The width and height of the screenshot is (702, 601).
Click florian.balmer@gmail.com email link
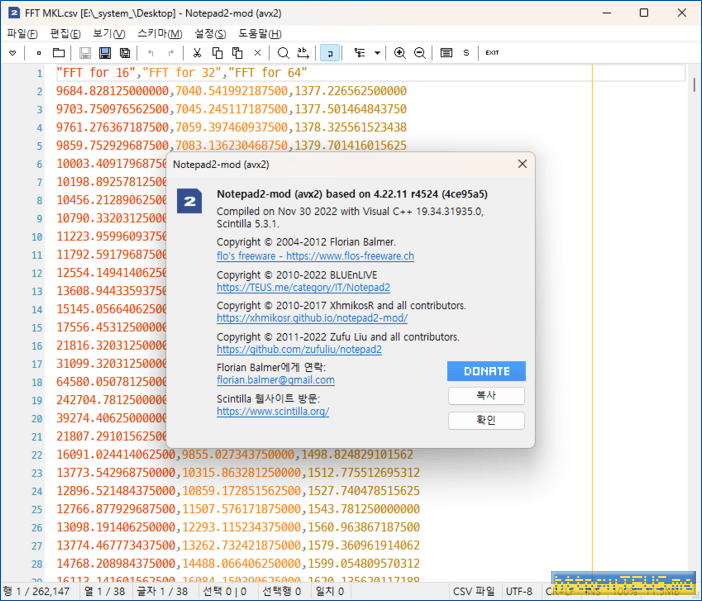(x=275, y=380)
